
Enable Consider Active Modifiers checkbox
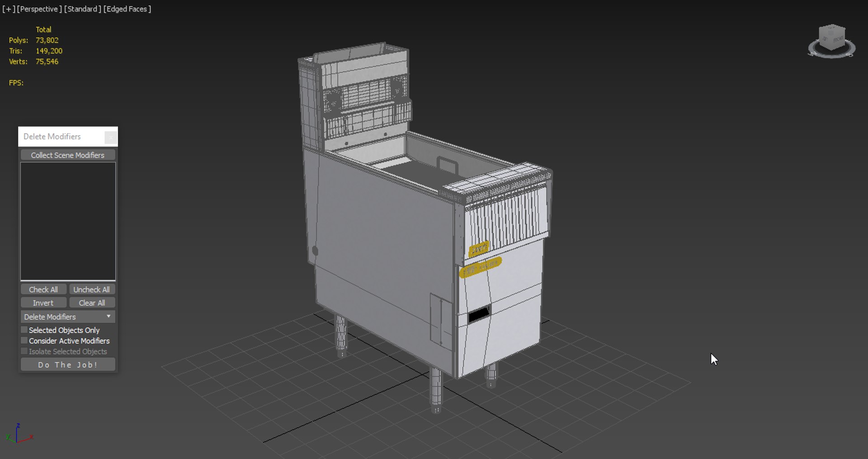pos(24,341)
